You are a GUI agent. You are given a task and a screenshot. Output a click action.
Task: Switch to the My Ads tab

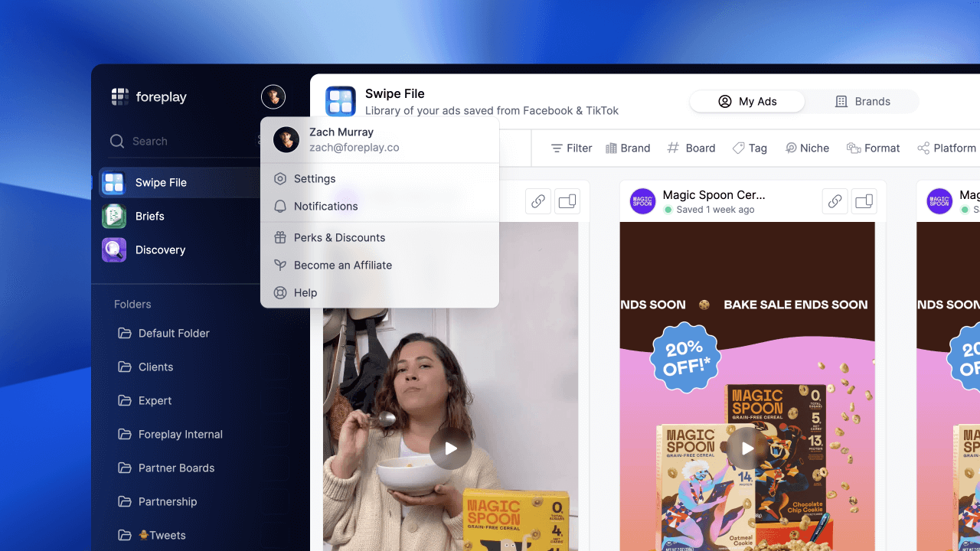click(747, 102)
